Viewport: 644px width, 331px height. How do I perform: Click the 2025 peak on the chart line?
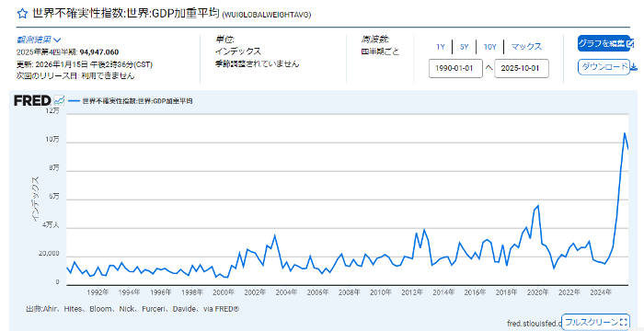tap(625, 133)
